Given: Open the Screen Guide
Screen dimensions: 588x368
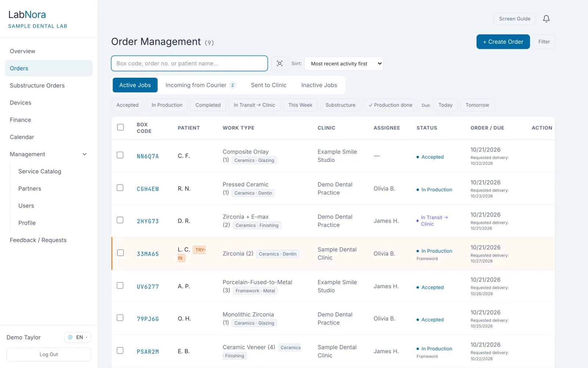Looking at the screenshot, I should pos(514,19).
